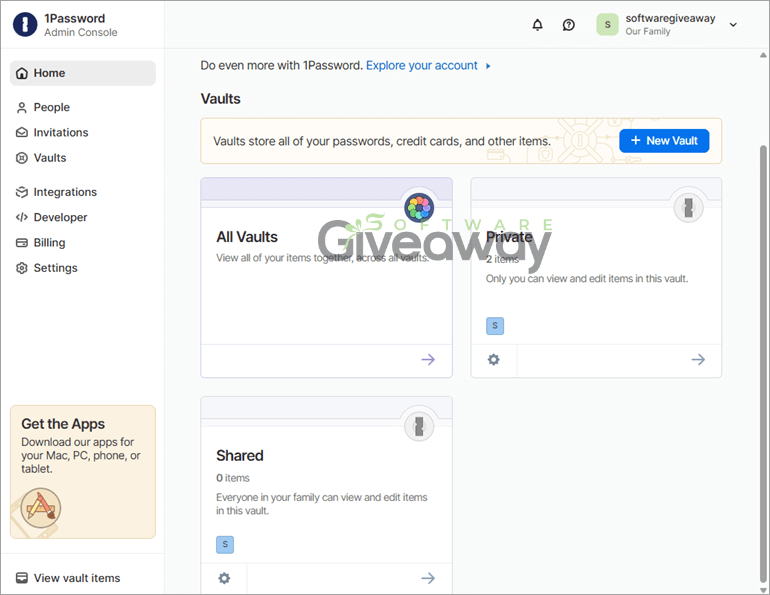Click the scroll up arrow
Viewport: 770px width, 595px height.
tap(763, 55)
